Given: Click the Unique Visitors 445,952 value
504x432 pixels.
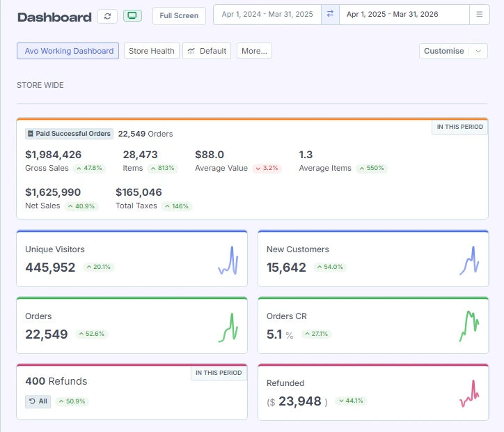Looking at the screenshot, I should click(50, 268).
